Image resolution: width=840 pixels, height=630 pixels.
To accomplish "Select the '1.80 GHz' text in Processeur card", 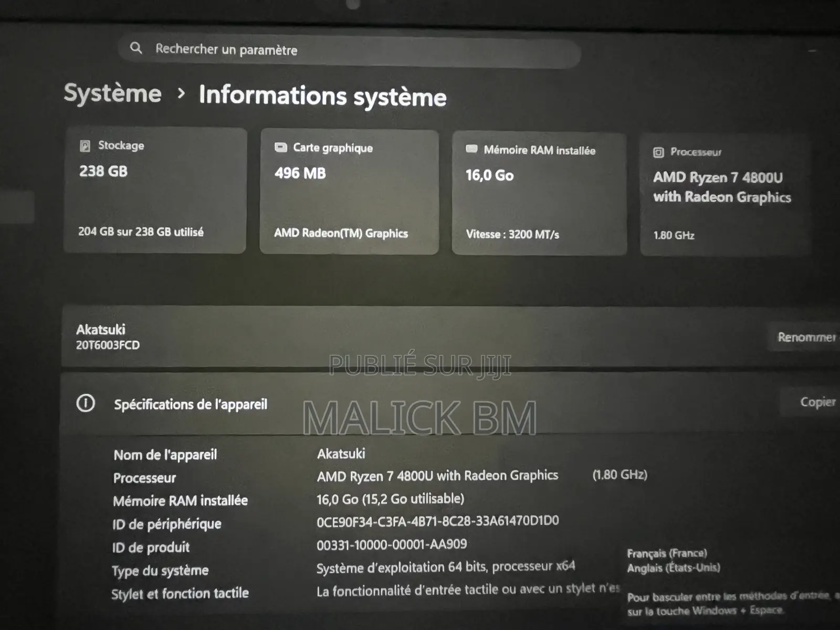I will click(x=674, y=235).
